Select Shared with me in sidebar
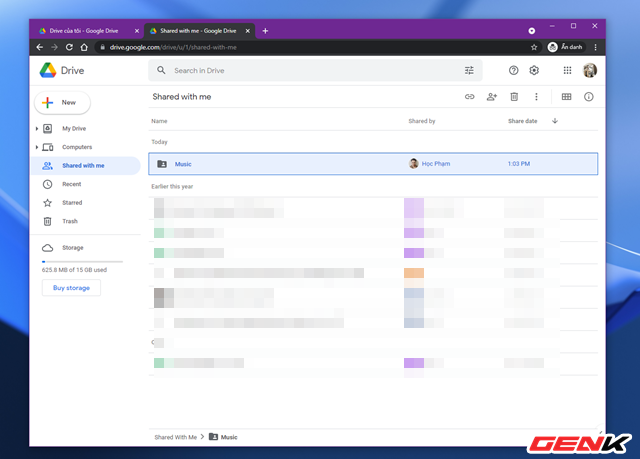Image resolution: width=640 pixels, height=459 pixels. (86, 165)
